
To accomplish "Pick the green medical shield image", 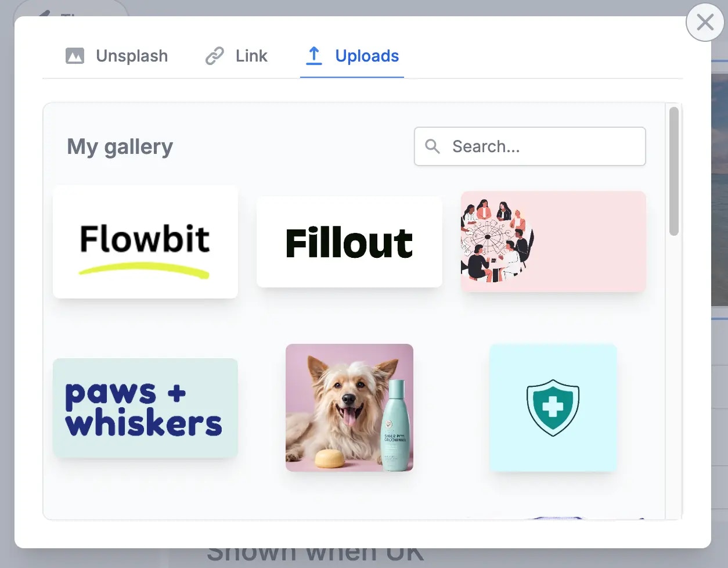I will point(553,408).
